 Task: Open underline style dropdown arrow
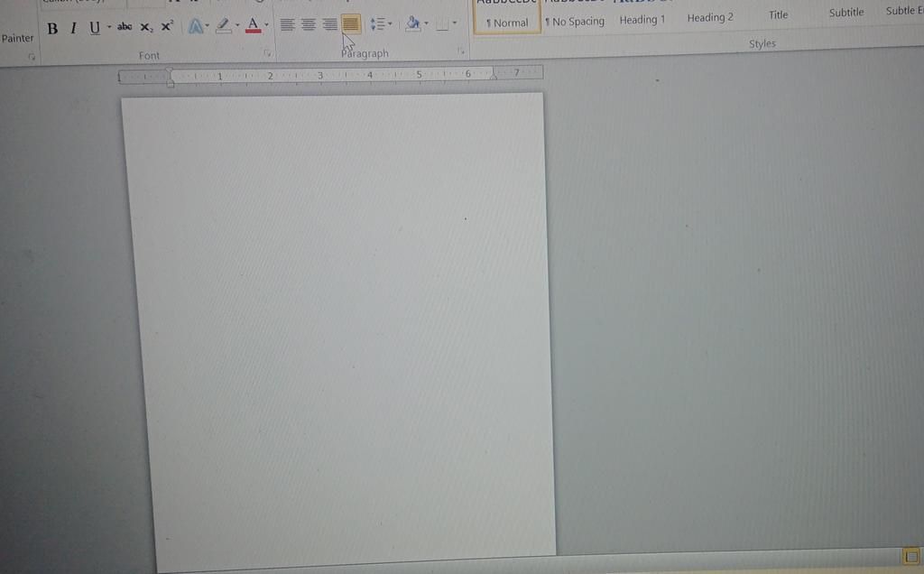[109, 26]
